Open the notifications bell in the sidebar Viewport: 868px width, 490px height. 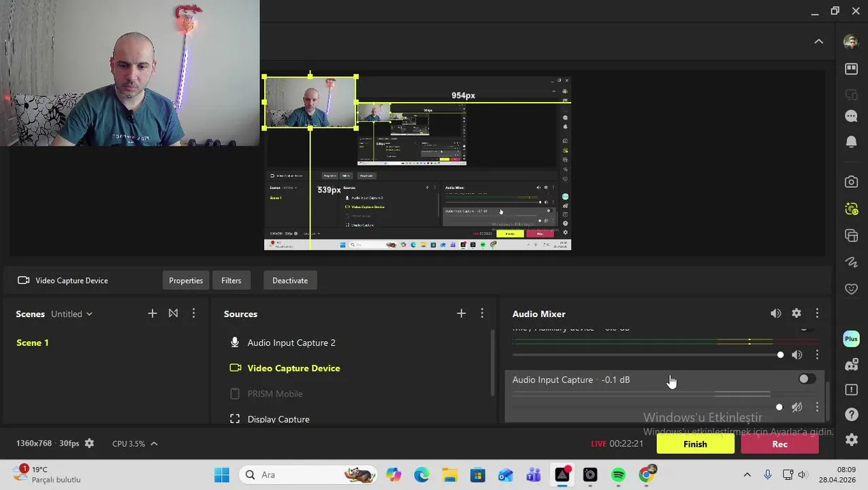pyautogui.click(x=851, y=142)
